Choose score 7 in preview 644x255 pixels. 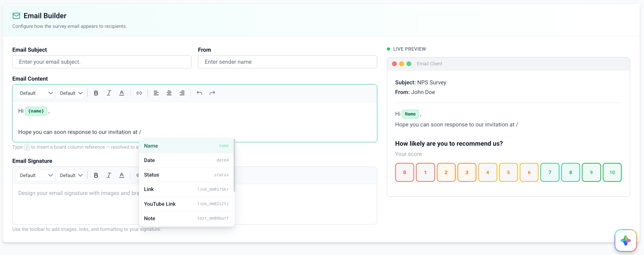(x=550, y=172)
